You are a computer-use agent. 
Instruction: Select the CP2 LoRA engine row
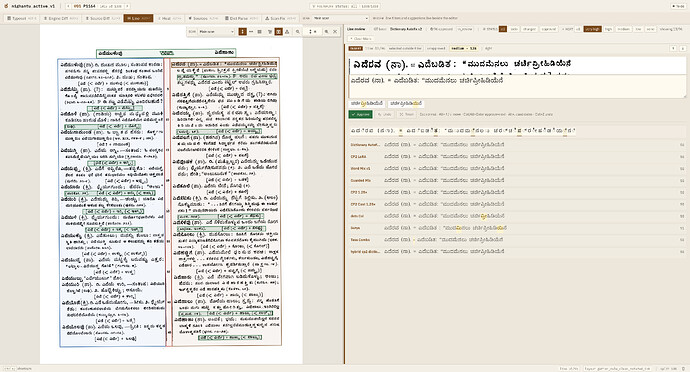click(x=518, y=156)
